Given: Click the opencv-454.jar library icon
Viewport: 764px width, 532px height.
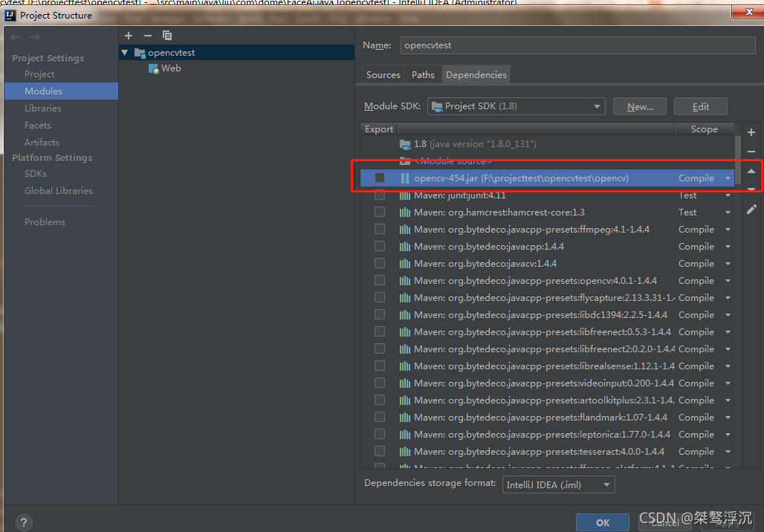Looking at the screenshot, I should tap(404, 178).
